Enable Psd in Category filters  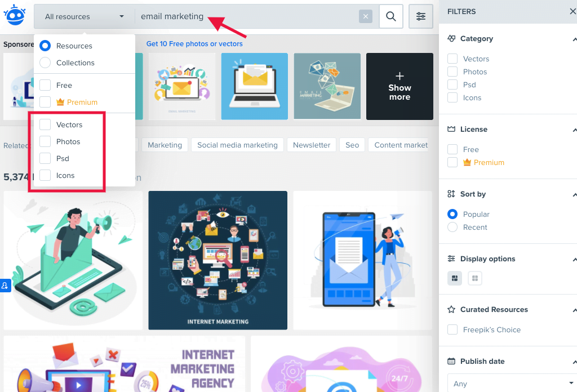pos(452,84)
